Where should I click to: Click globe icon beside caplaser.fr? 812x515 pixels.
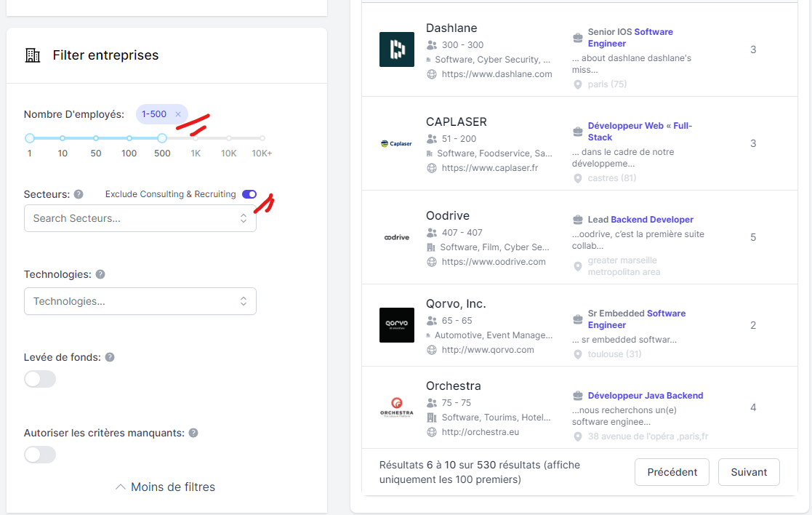pos(431,168)
